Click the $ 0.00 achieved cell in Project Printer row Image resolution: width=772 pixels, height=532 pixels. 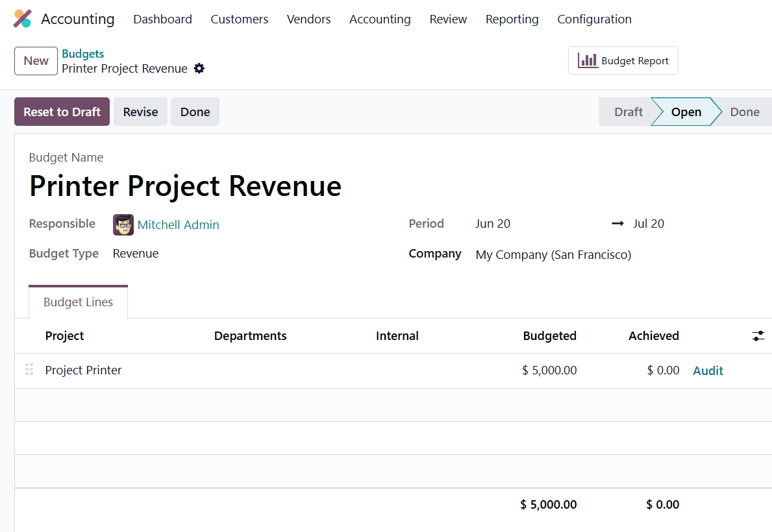(x=663, y=370)
